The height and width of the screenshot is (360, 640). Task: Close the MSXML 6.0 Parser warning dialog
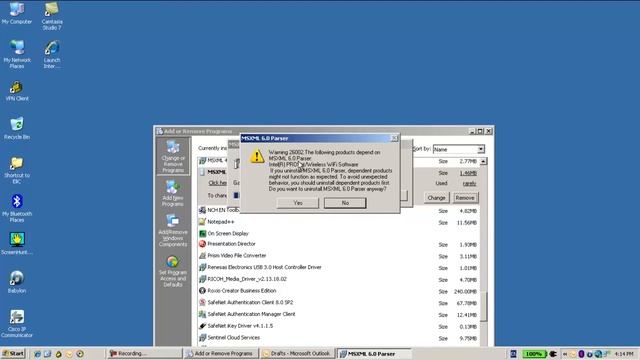394,138
